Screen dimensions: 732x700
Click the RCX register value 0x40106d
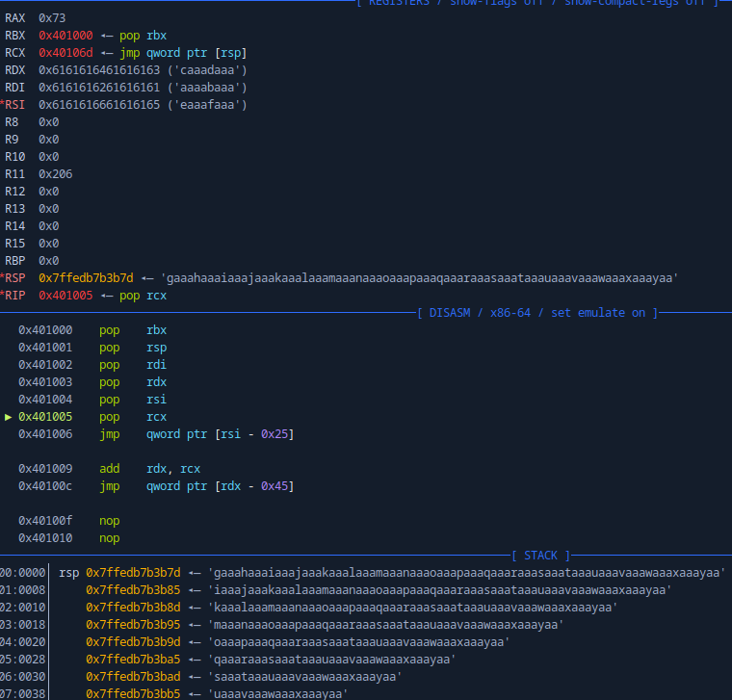[x=65, y=53]
